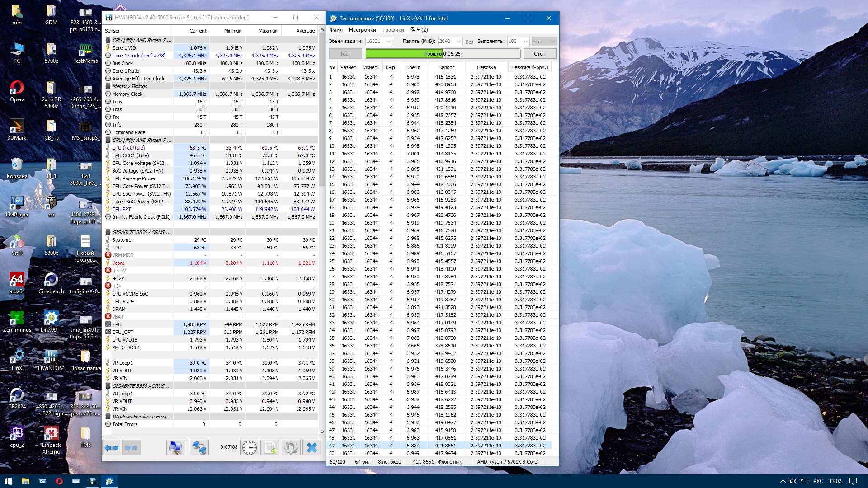Open the Настройки menu
This screenshot has width=868, height=488.
click(x=362, y=30)
